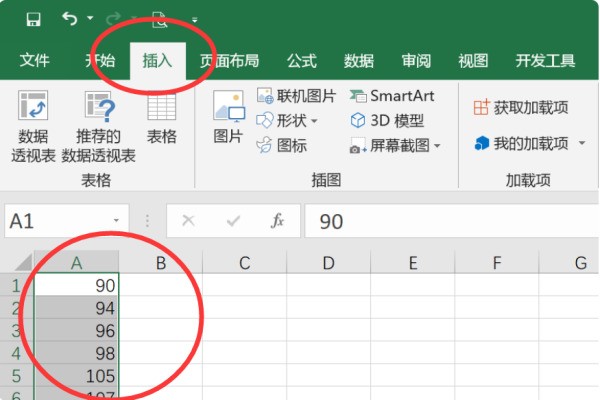Select column E header

click(413, 263)
